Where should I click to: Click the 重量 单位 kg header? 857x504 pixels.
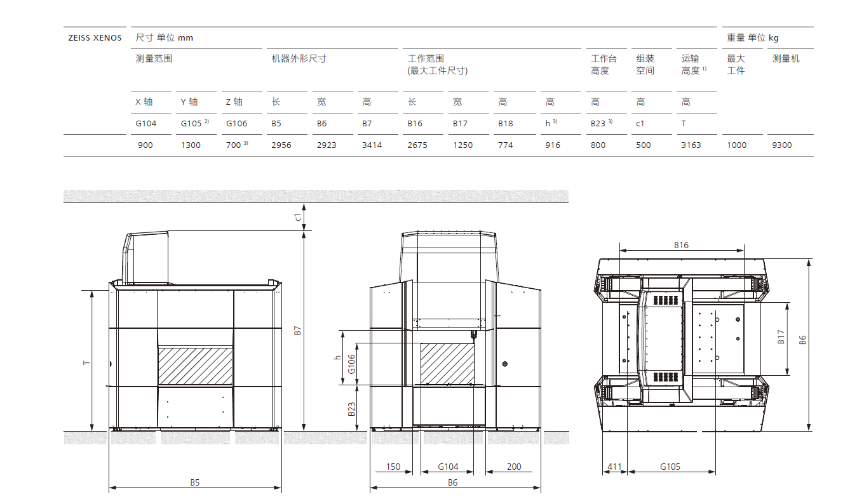(x=752, y=38)
